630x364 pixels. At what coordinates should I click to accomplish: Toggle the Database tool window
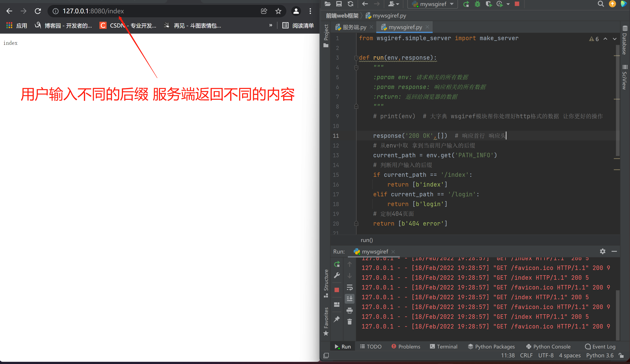[624, 40]
